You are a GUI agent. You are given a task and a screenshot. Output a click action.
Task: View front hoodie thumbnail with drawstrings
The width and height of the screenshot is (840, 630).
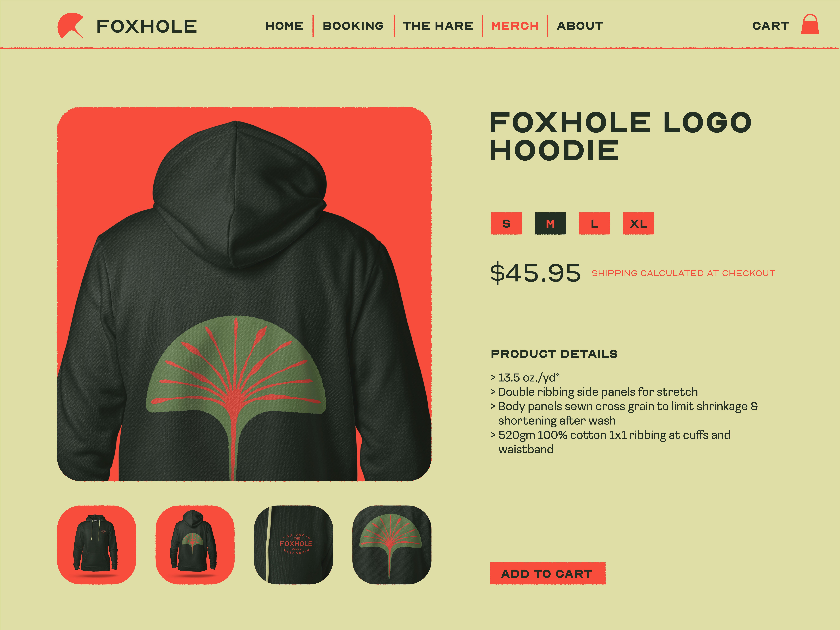coord(96,545)
